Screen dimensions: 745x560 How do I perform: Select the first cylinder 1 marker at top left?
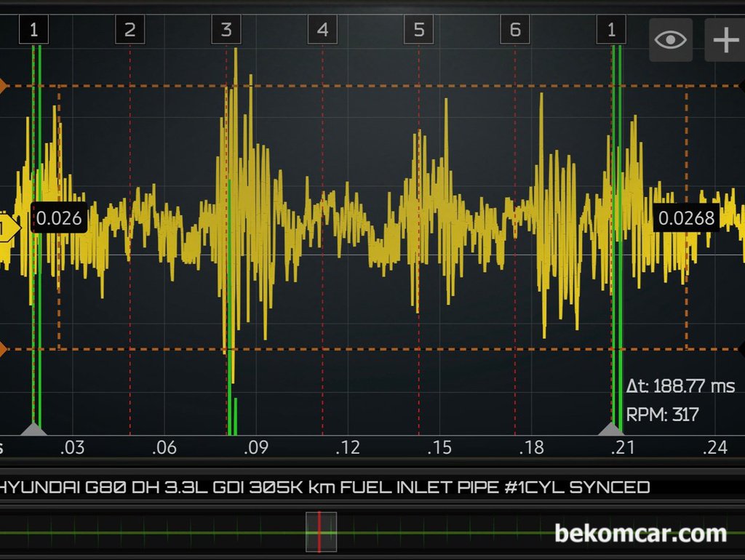pos(33,31)
